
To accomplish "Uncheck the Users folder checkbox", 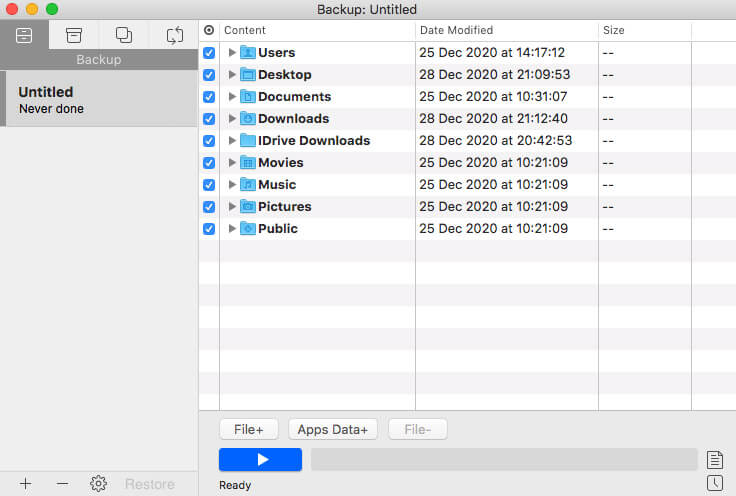I will (x=209, y=53).
